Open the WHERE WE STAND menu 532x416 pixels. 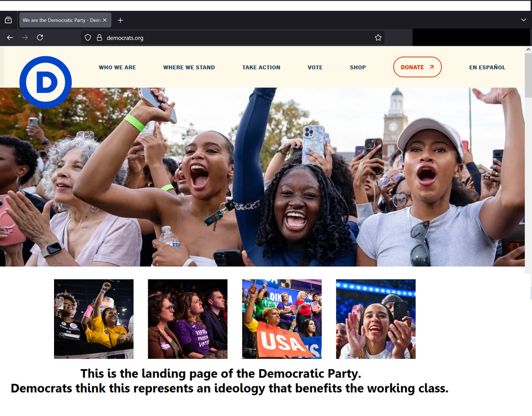(189, 67)
